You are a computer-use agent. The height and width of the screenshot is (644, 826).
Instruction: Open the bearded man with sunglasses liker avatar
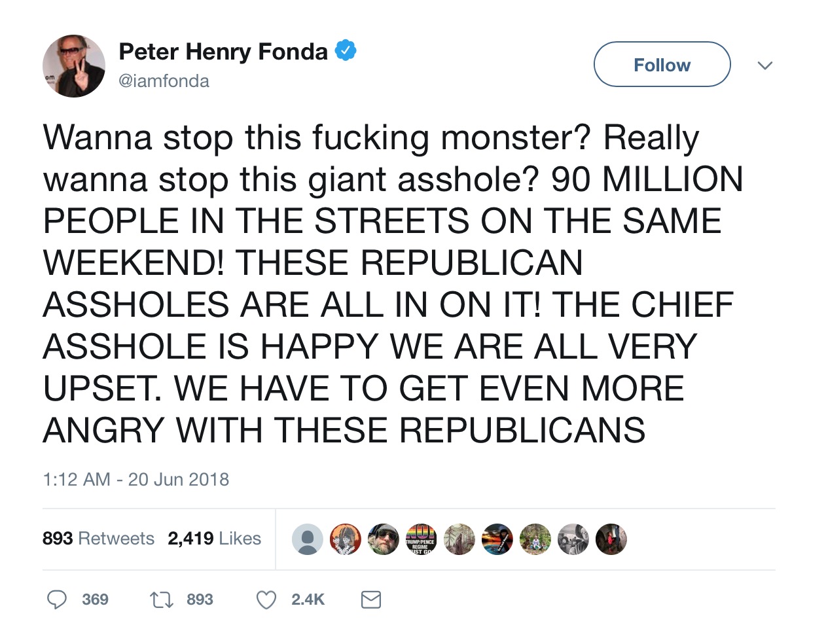(x=384, y=539)
